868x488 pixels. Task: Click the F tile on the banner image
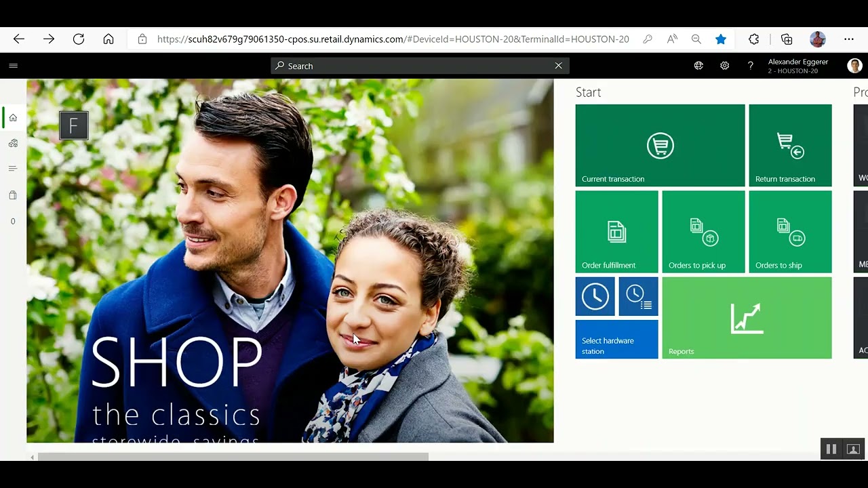pos(74,125)
